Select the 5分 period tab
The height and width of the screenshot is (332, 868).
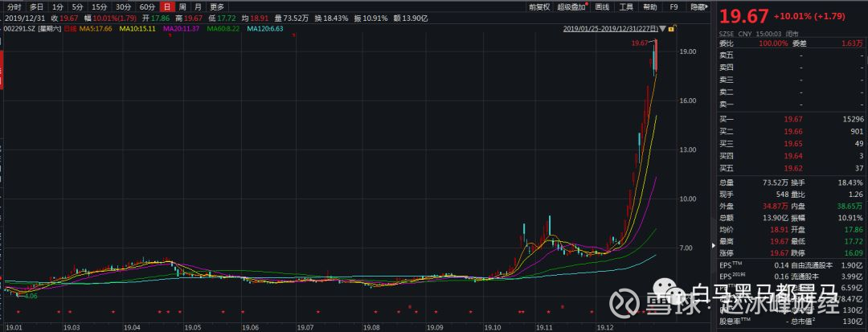tap(78, 7)
